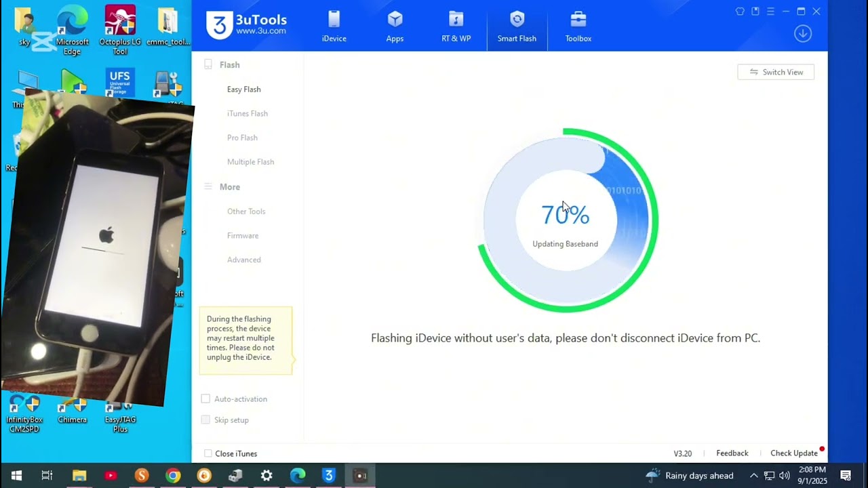Click the Switch View button
Viewport: 868px width, 488px height.
(x=776, y=72)
